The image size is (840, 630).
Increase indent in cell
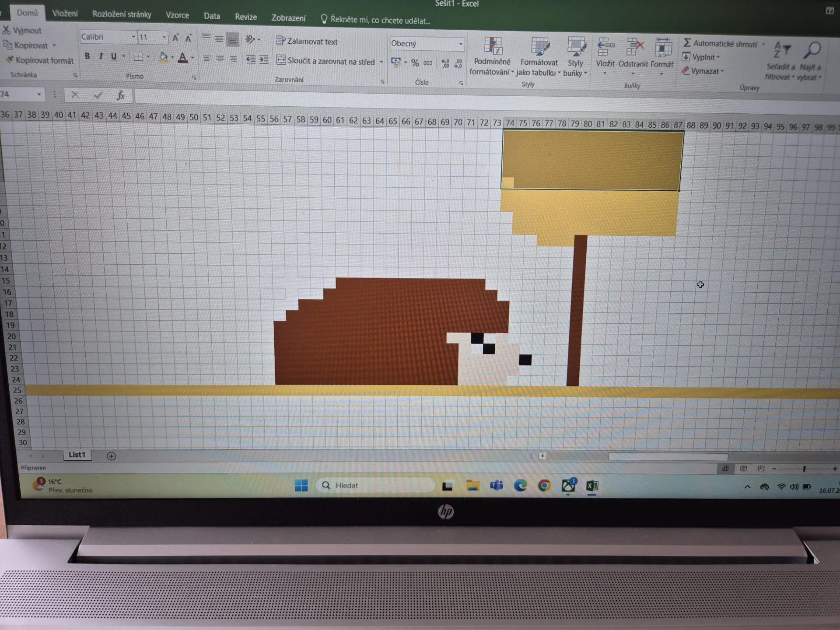click(264, 60)
